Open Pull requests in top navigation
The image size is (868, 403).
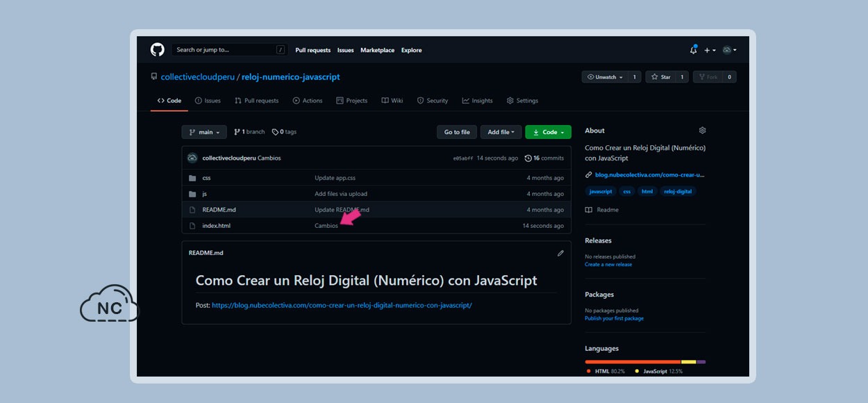(x=313, y=50)
